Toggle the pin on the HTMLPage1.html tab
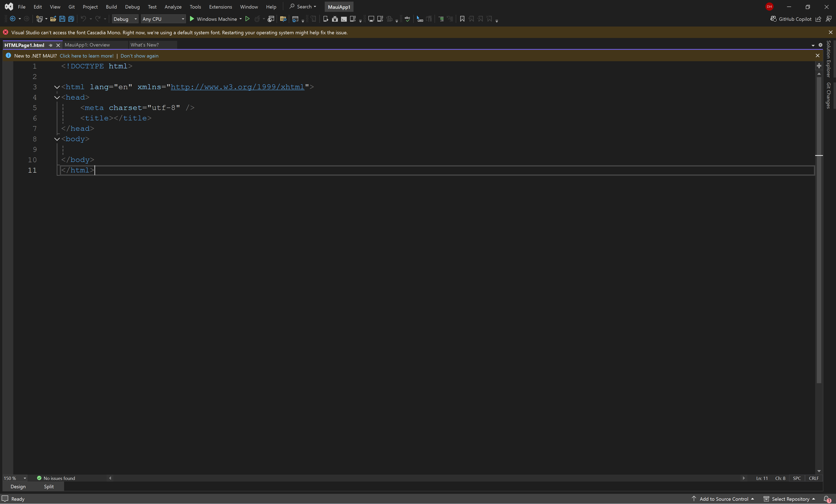 [x=51, y=45]
